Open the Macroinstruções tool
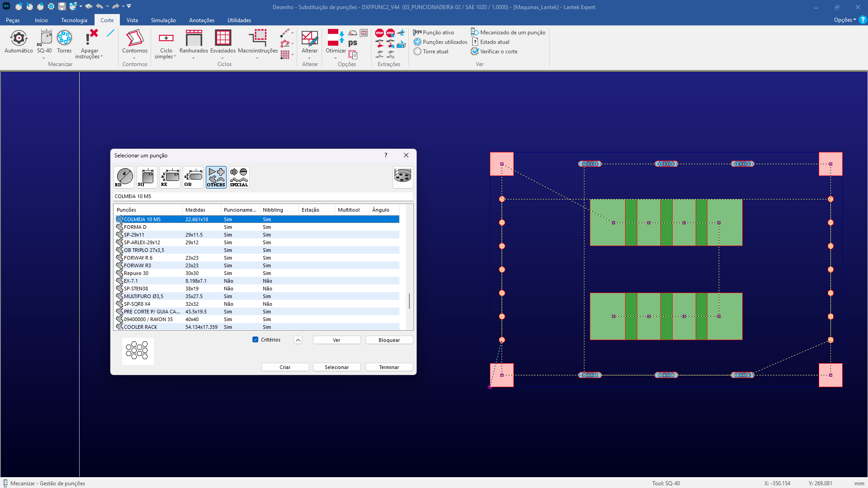 (258, 42)
